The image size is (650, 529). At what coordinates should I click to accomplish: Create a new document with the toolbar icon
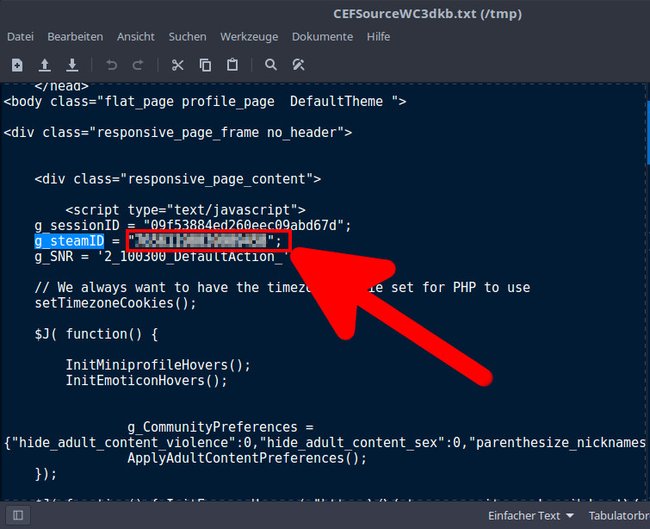coord(17,65)
